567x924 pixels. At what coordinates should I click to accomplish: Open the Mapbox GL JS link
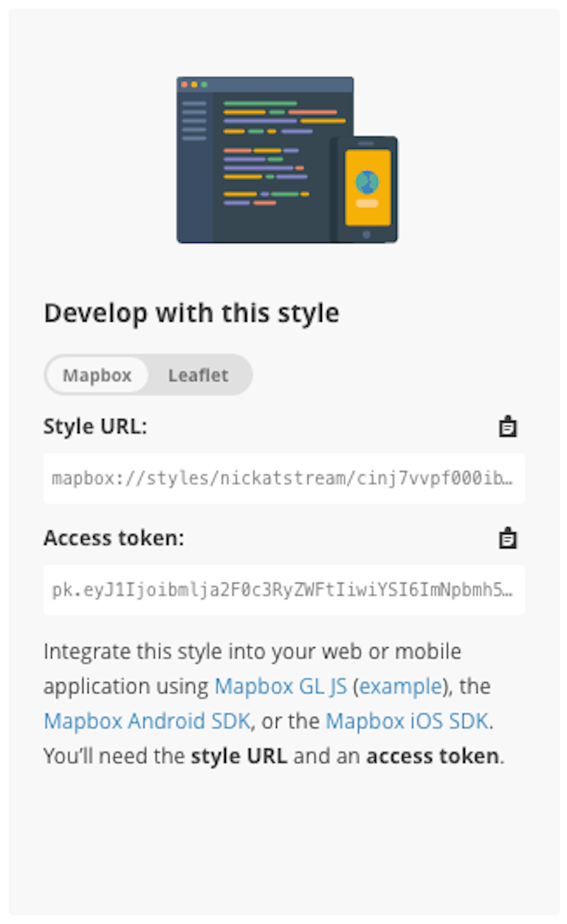[281, 686]
